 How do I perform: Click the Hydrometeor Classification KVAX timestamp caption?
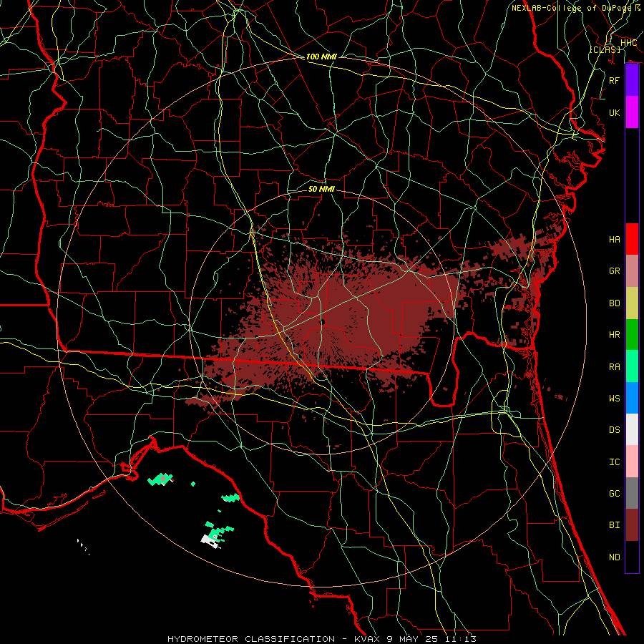(321, 639)
